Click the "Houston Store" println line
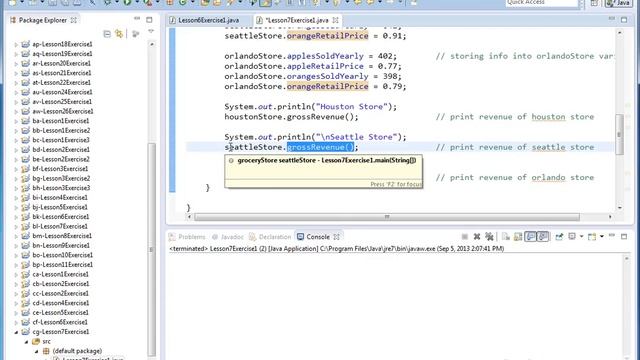 [311, 107]
